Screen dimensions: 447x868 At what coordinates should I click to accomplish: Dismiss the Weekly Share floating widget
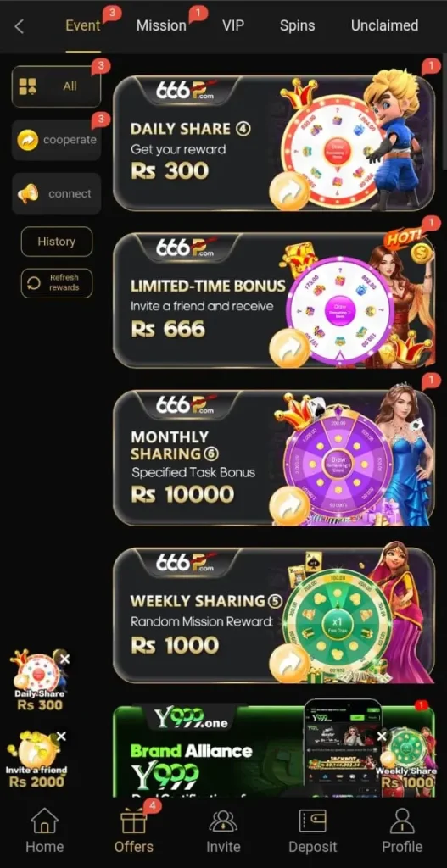(382, 737)
